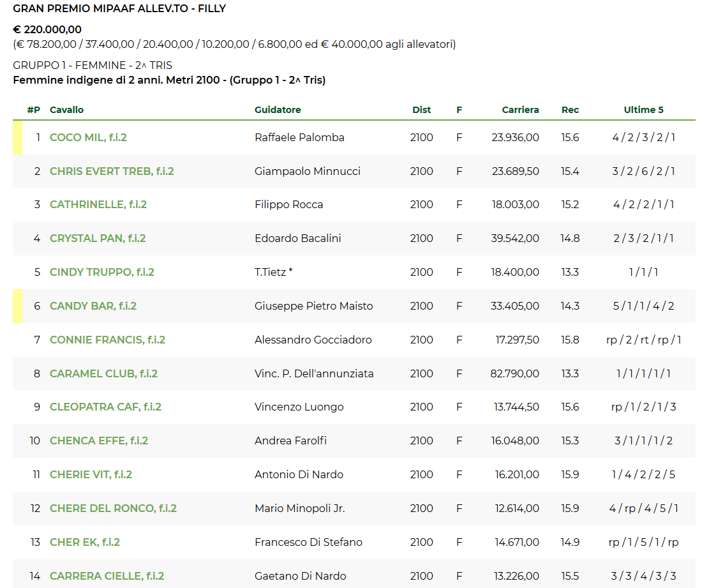Click the Ultime 5 column header

coord(643,110)
